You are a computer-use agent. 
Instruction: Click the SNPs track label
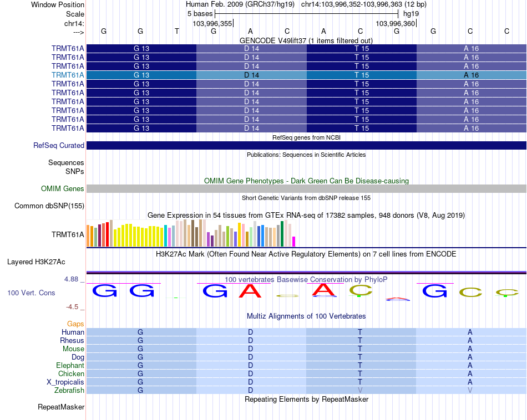click(75, 171)
